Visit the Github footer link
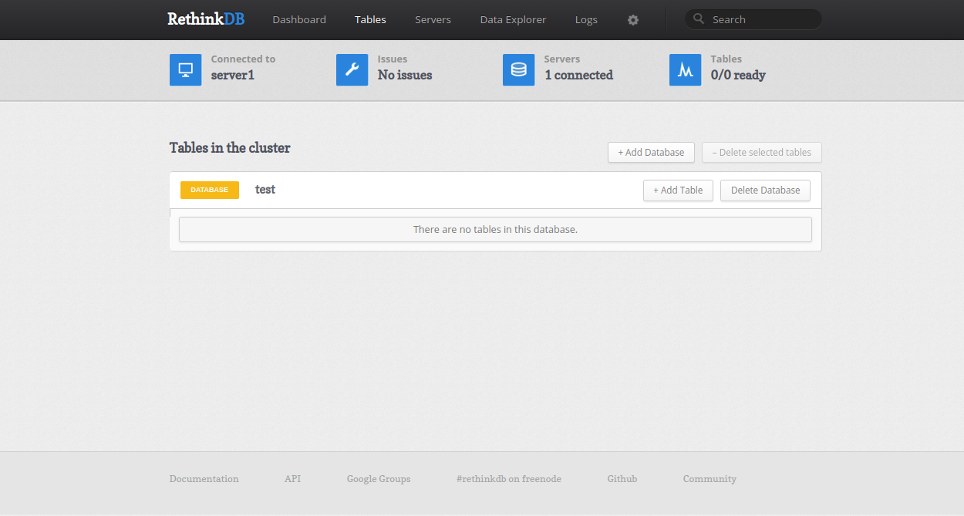 [622, 478]
